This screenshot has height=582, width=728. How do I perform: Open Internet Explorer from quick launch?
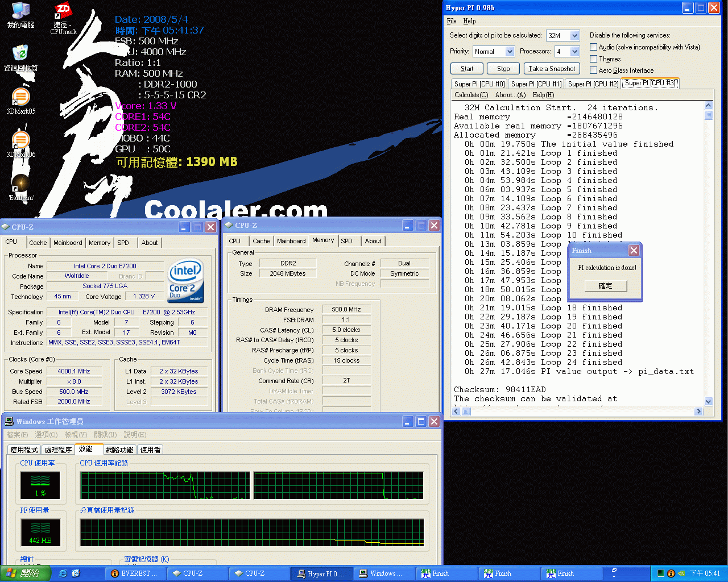pyautogui.click(x=63, y=573)
